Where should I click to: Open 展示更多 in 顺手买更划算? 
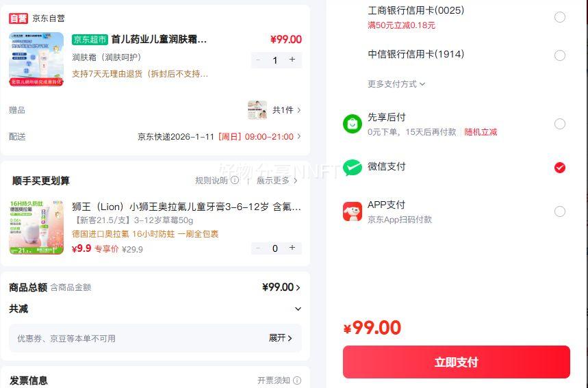coord(277,181)
